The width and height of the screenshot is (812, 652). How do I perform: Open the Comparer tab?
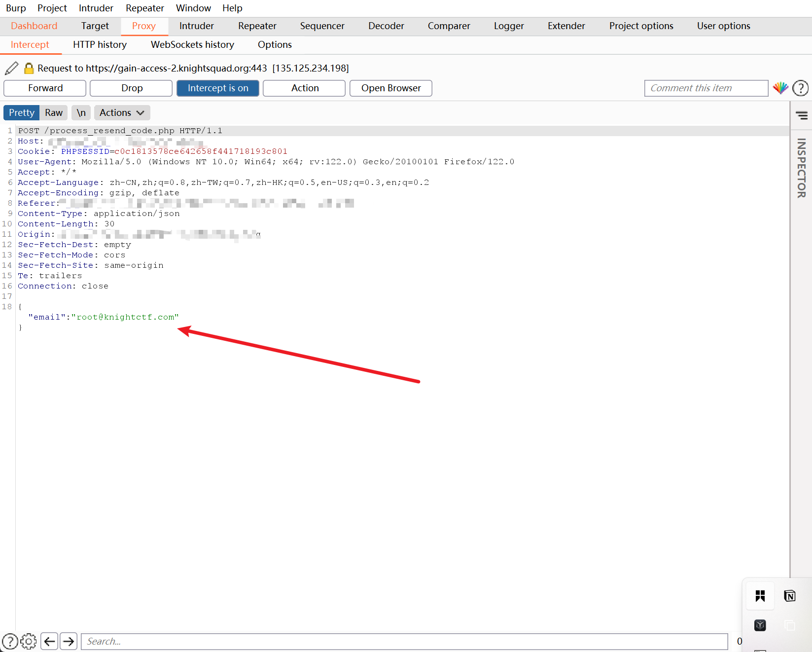tap(449, 26)
